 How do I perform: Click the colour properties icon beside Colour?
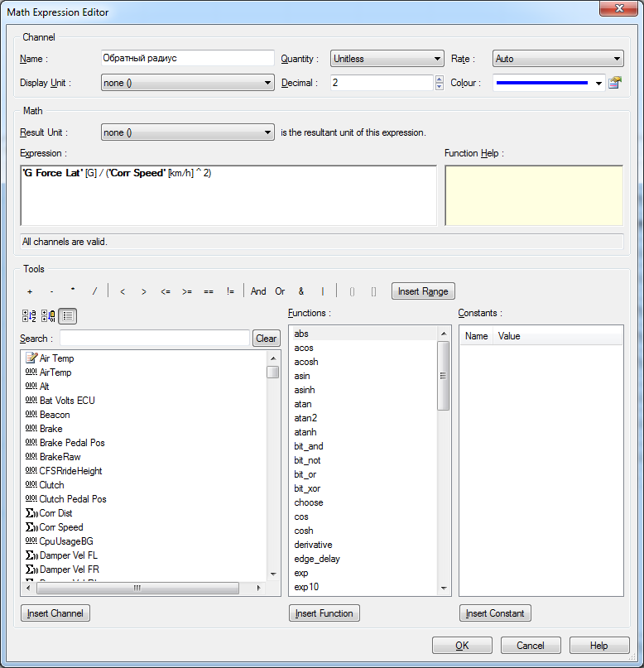(614, 83)
